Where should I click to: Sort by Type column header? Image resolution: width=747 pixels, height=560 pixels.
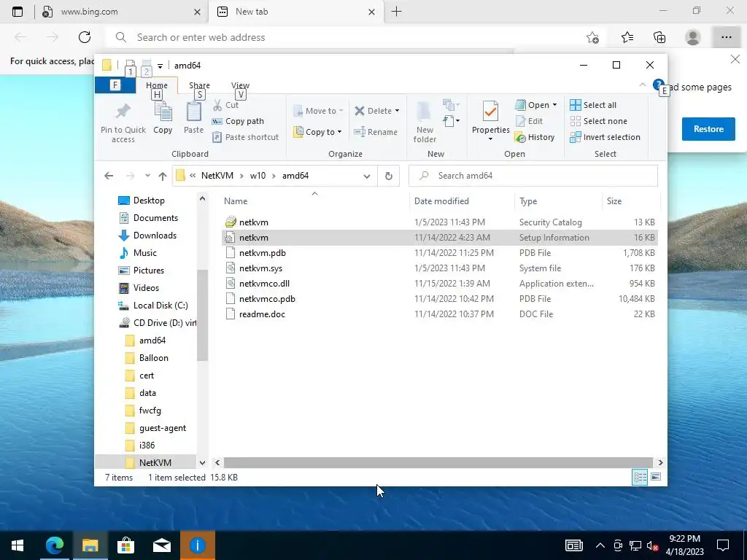coord(558,201)
